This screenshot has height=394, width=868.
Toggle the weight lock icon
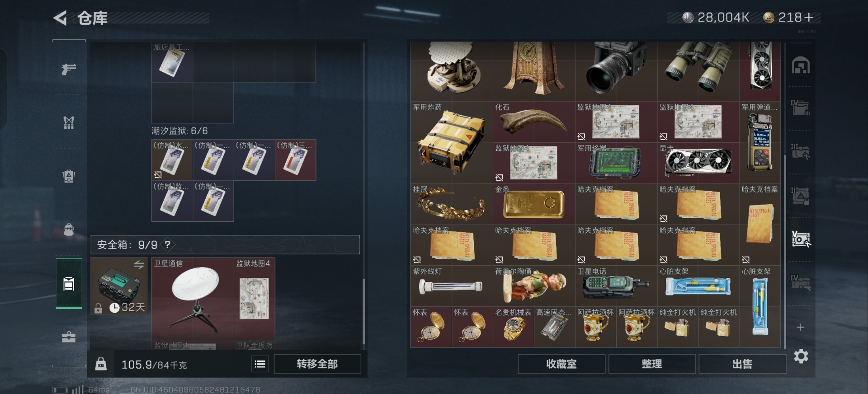tap(101, 364)
